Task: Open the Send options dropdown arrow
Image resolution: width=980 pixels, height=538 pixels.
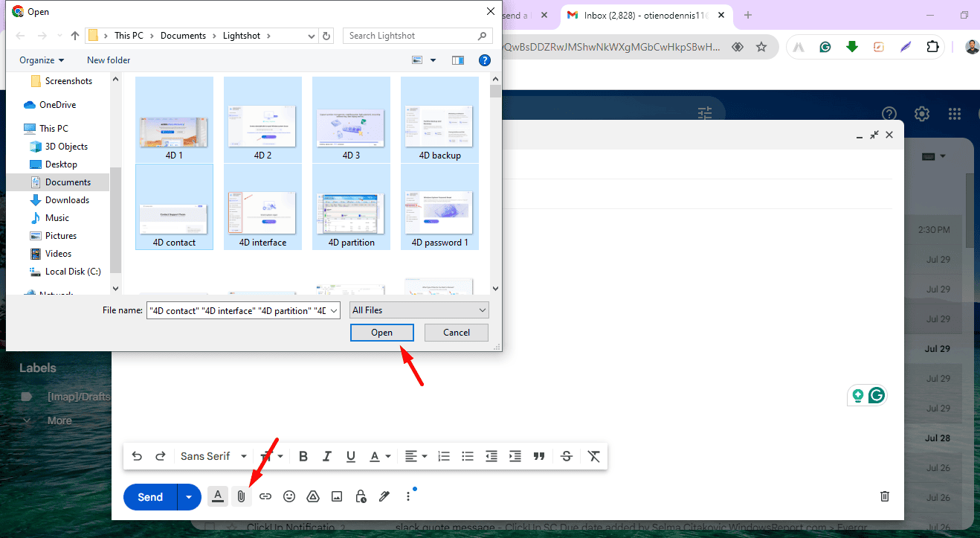Action: (189, 497)
